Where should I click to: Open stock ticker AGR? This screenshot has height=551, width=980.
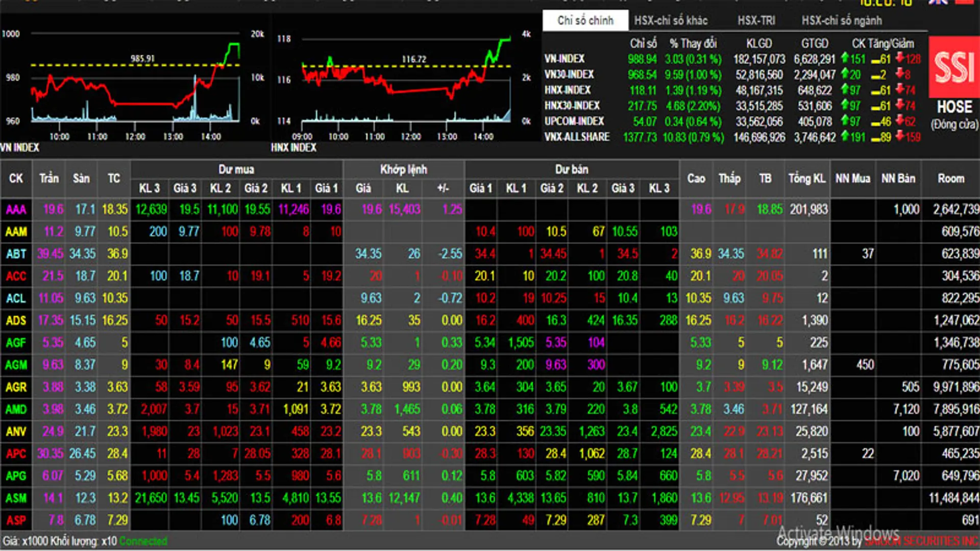pyautogui.click(x=16, y=387)
